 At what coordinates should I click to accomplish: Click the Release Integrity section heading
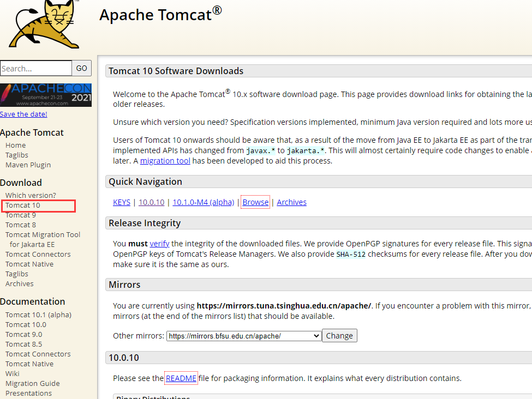click(145, 223)
